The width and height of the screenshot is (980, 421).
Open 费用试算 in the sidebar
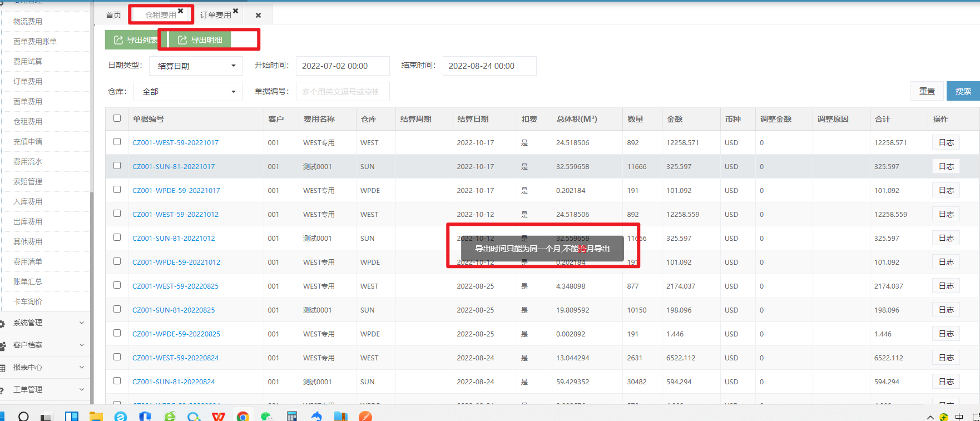click(28, 62)
